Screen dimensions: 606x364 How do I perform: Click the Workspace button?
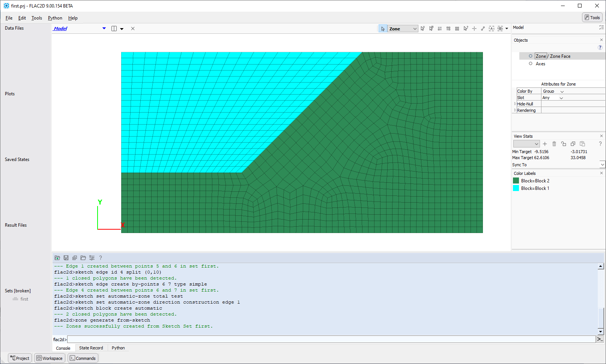click(50, 358)
